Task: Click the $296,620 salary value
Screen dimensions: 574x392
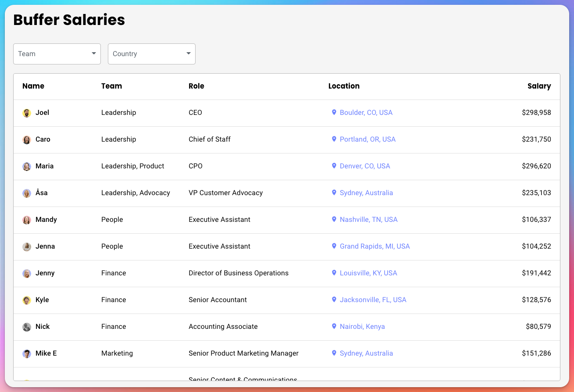Action: [x=536, y=166]
